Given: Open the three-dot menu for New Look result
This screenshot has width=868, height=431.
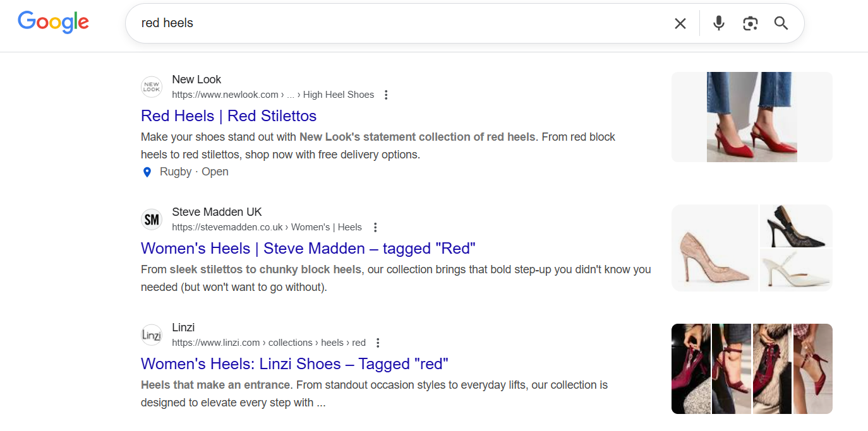Looking at the screenshot, I should [386, 94].
